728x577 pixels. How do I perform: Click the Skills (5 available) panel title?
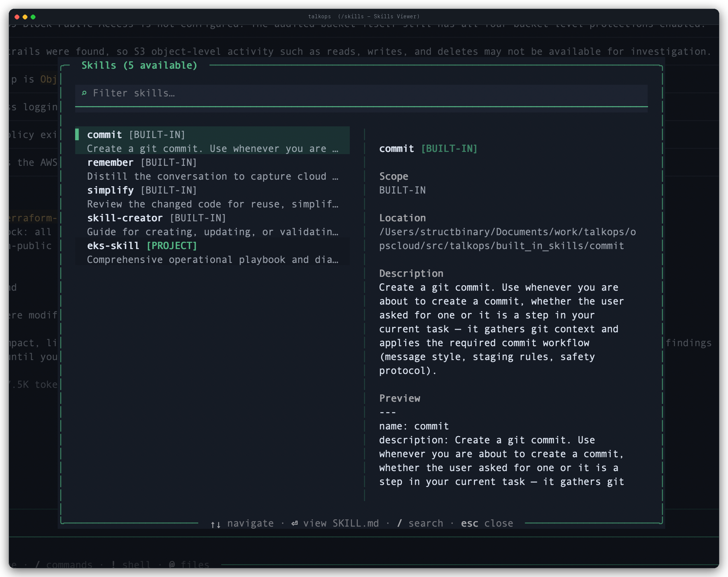pos(139,65)
